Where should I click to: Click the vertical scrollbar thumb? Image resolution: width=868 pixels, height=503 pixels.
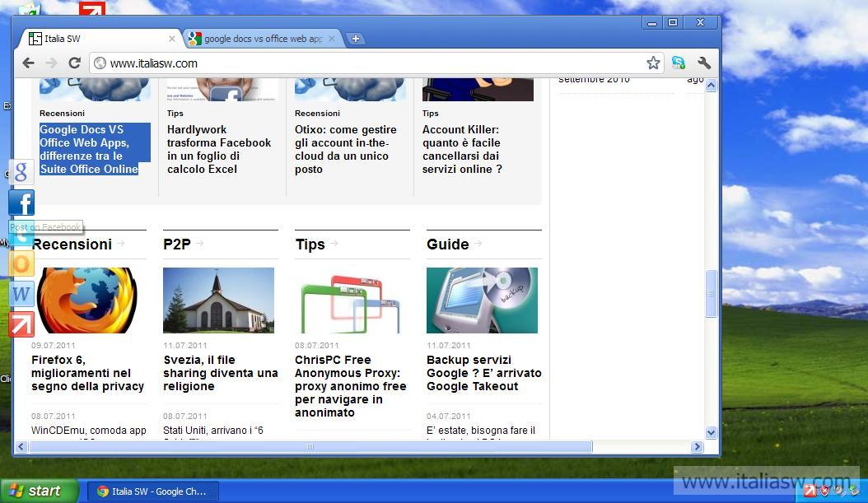(712, 293)
